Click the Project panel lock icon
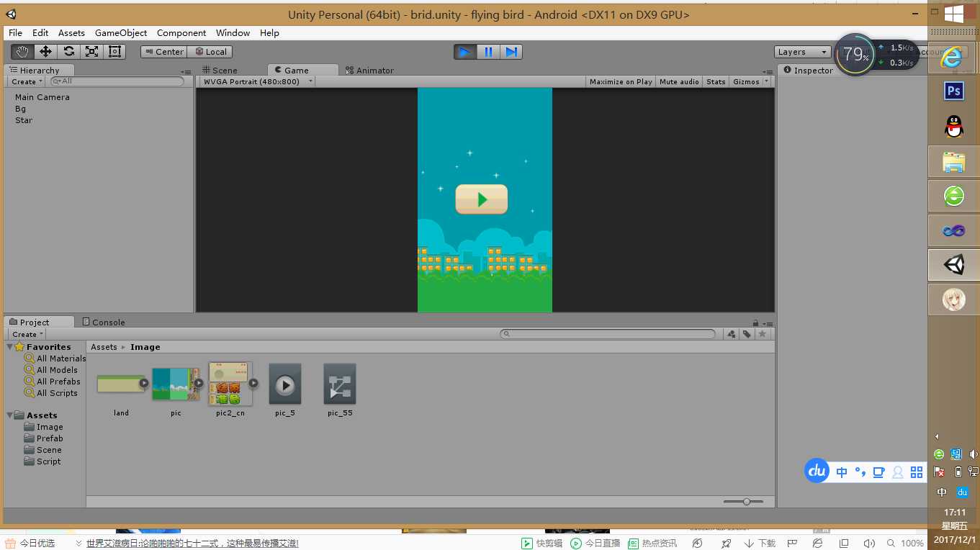This screenshot has height=550, width=980. (x=755, y=323)
